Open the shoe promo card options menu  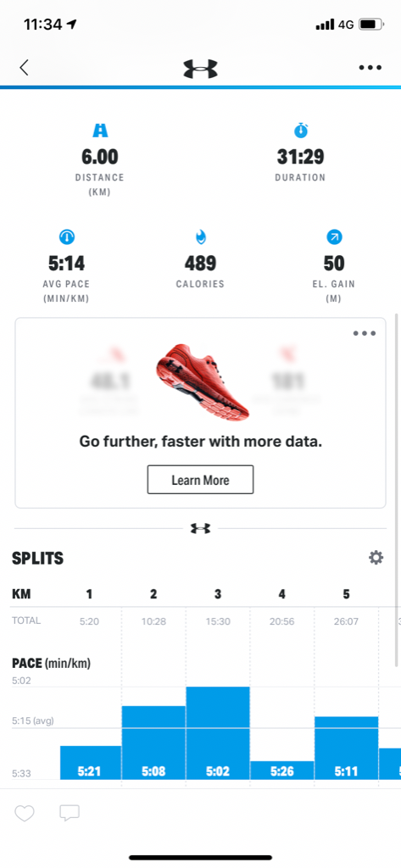click(365, 333)
